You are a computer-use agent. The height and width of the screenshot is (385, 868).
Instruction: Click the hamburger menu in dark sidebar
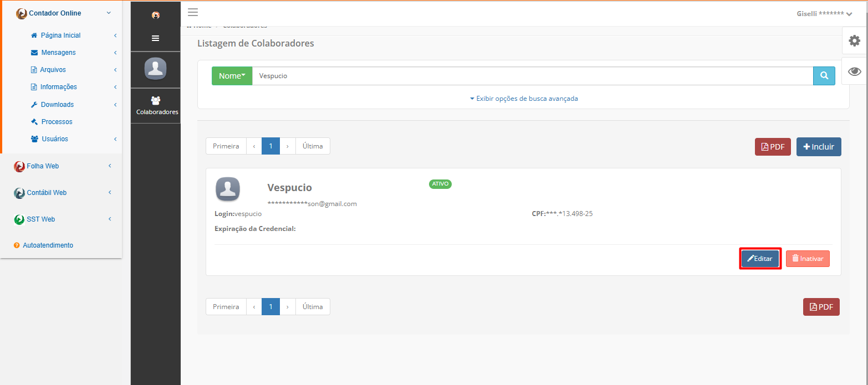[x=156, y=38]
